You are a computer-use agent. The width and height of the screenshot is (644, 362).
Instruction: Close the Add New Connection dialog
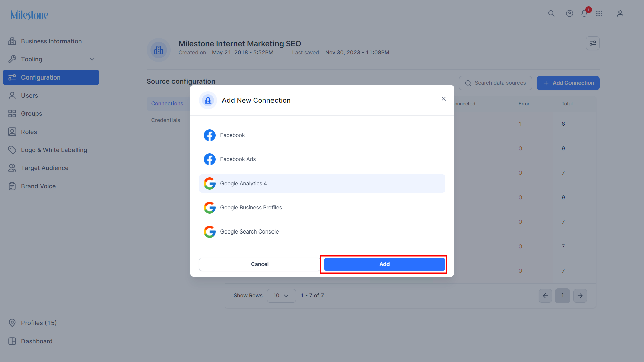coord(444,99)
